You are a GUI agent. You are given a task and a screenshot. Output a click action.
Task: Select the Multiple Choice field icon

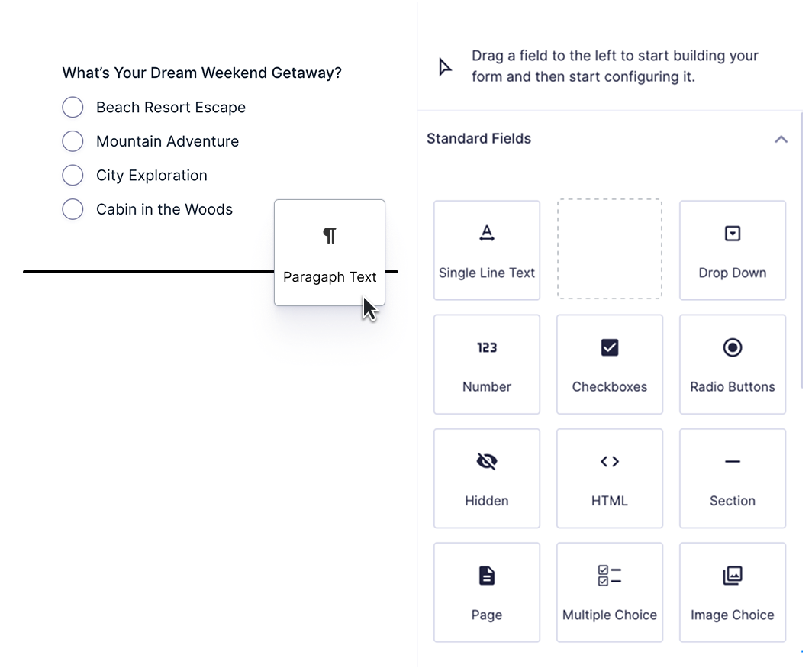pos(609,575)
